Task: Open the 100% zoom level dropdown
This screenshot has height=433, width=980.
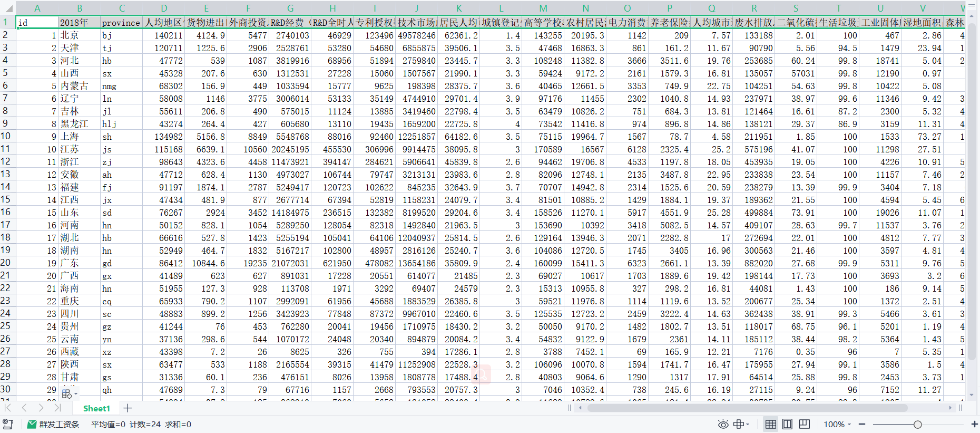Action: pyautogui.click(x=837, y=424)
